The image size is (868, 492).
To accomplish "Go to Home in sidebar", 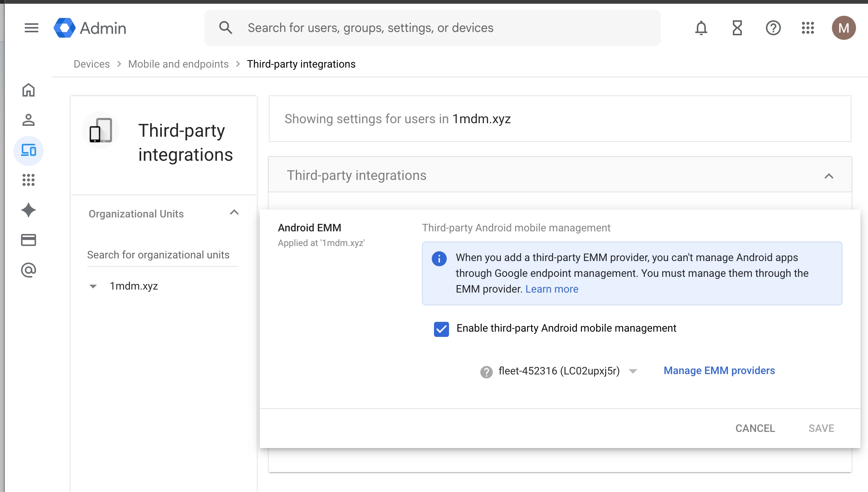I will (29, 90).
